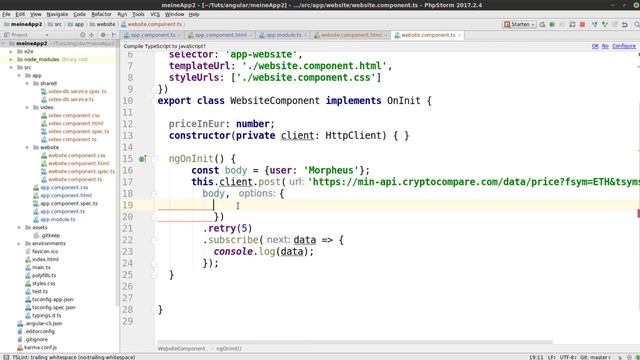This screenshot has width=640, height=360.
Task: Expand the node_modules folder
Action: pos(11,60)
